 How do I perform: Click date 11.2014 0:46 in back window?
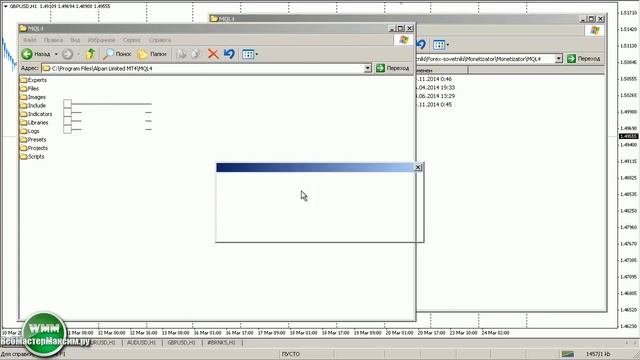coord(434,79)
